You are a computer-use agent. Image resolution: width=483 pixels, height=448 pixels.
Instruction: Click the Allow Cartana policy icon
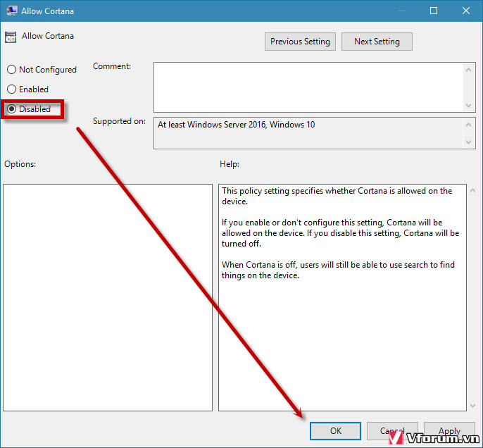tap(11, 37)
